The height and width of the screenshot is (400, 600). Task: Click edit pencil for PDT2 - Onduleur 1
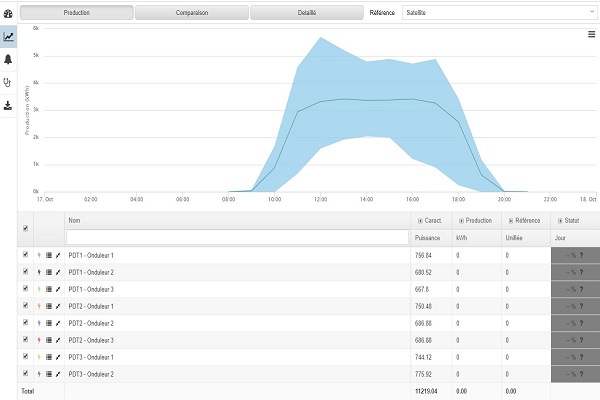click(x=58, y=306)
